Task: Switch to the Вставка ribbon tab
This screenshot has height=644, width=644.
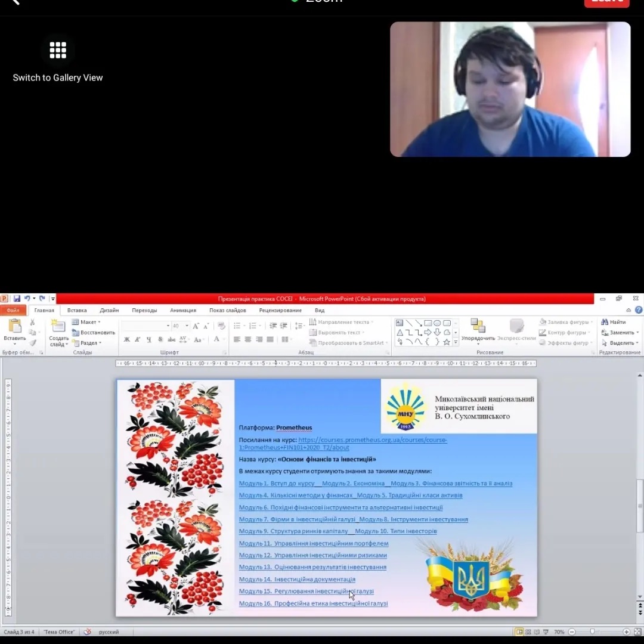Action: click(77, 310)
